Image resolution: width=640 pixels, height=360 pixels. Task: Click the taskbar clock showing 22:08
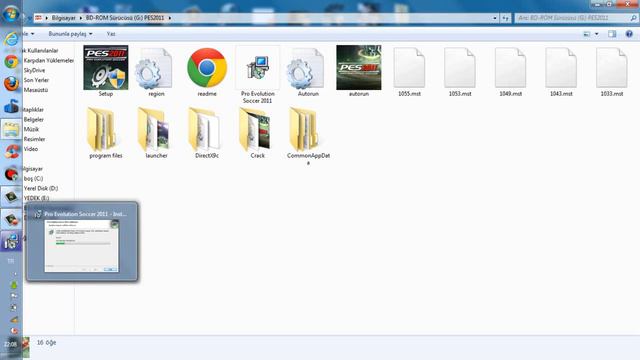tap(11, 344)
